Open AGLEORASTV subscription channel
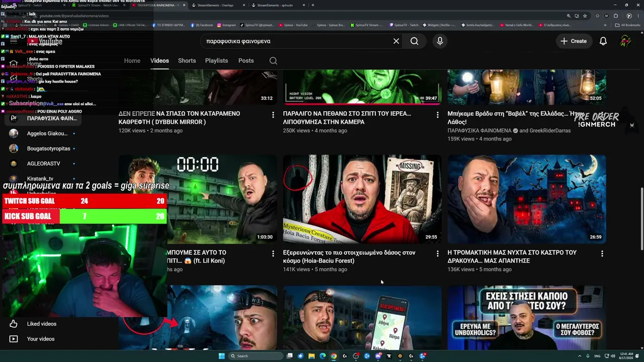 point(43,164)
